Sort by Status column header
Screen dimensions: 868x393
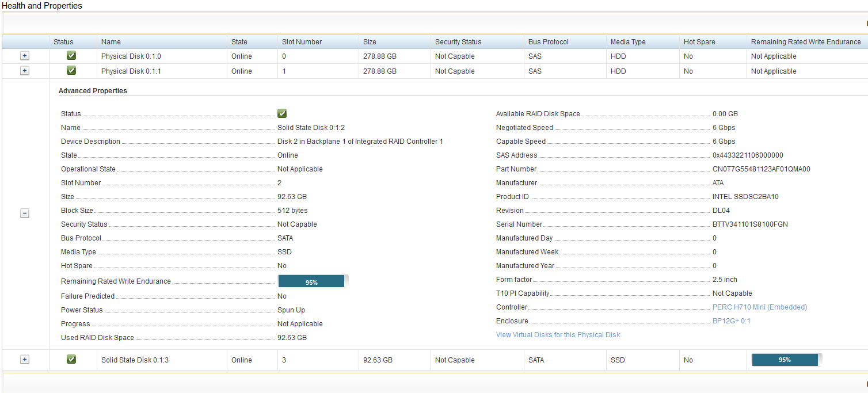pyautogui.click(x=63, y=42)
